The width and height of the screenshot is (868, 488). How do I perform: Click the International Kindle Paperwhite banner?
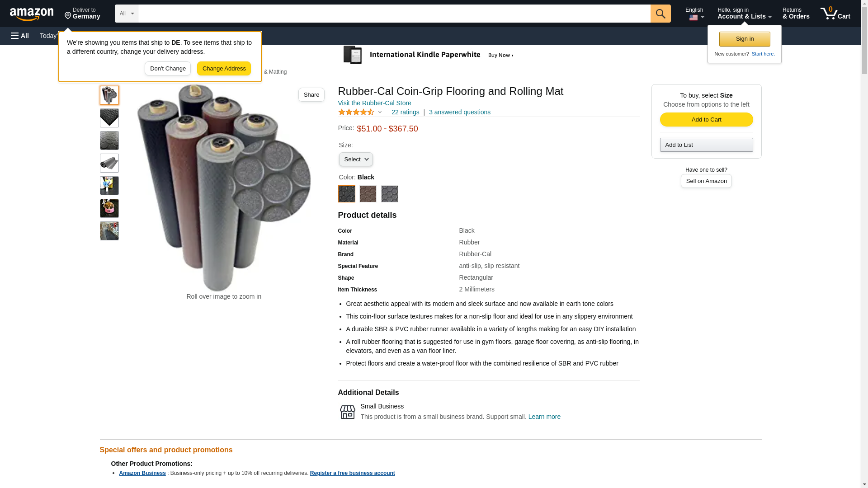429,55
